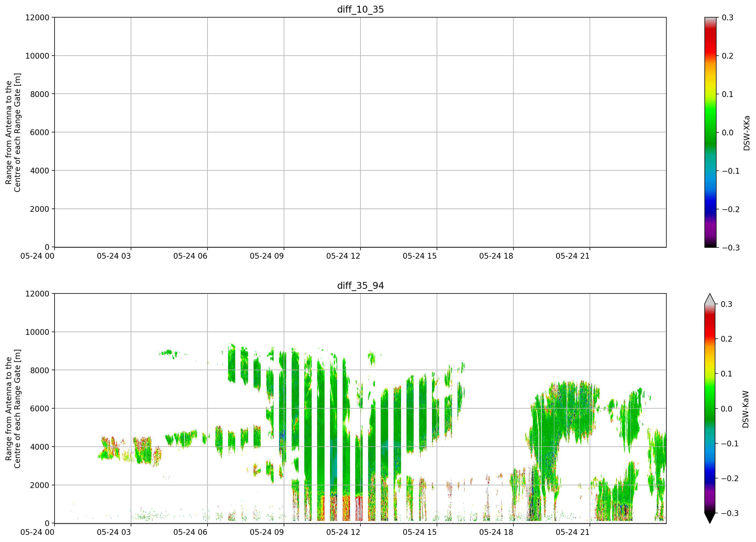The width and height of the screenshot is (756, 542).
Task: Click the 0.2 tick on DSW-KaW colorbar
Action: [x=727, y=339]
